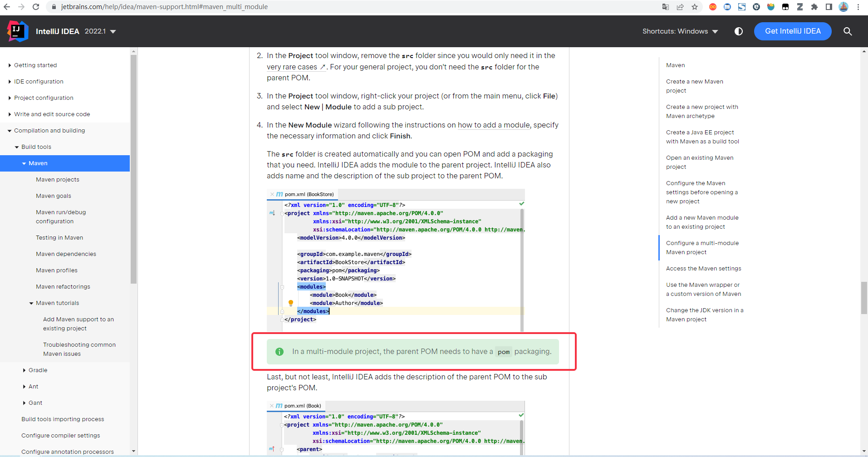This screenshot has width=868, height=457.
Task: Open the red infinity extension
Action: click(713, 7)
